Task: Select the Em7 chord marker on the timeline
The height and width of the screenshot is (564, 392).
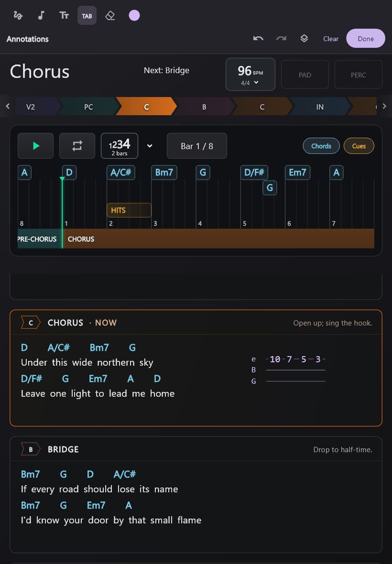Action: 297,172
